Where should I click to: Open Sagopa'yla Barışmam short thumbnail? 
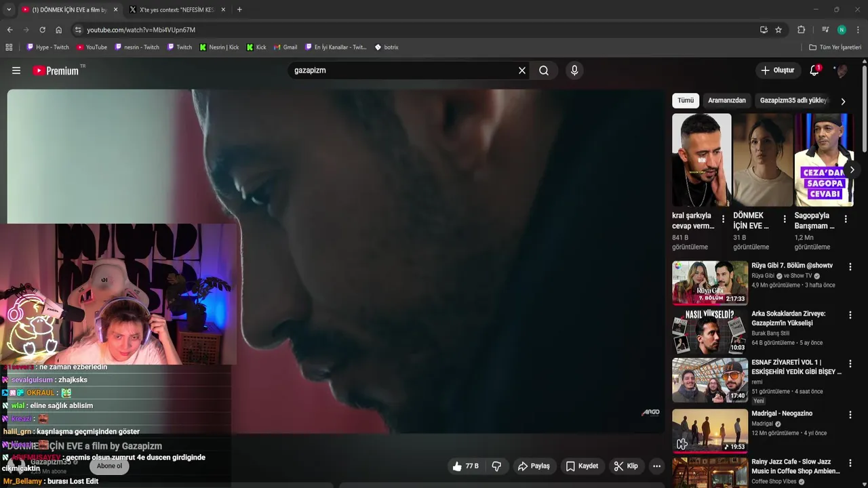(824, 160)
